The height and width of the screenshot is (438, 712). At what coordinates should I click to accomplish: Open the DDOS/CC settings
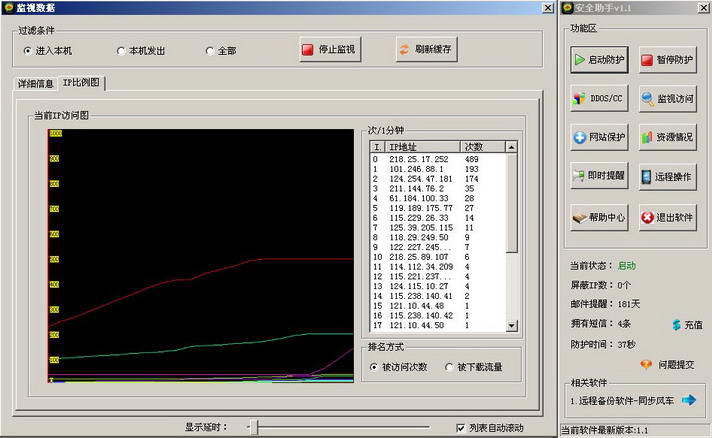[599, 99]
